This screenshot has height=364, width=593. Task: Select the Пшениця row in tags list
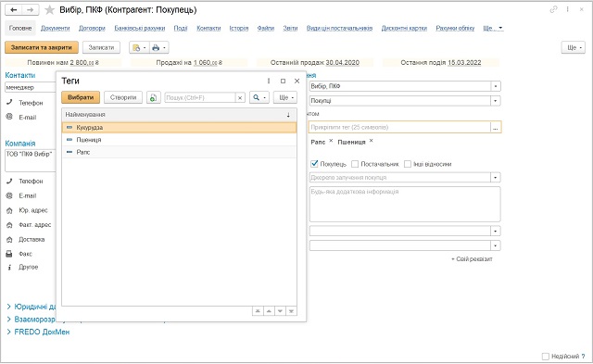point(179,140)
